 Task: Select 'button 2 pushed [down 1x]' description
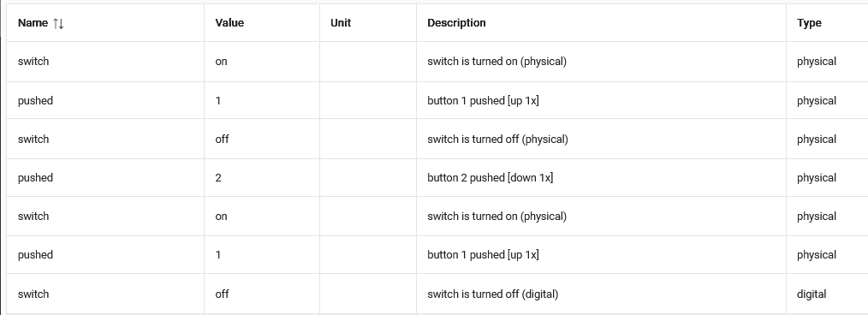coord(490,178)
